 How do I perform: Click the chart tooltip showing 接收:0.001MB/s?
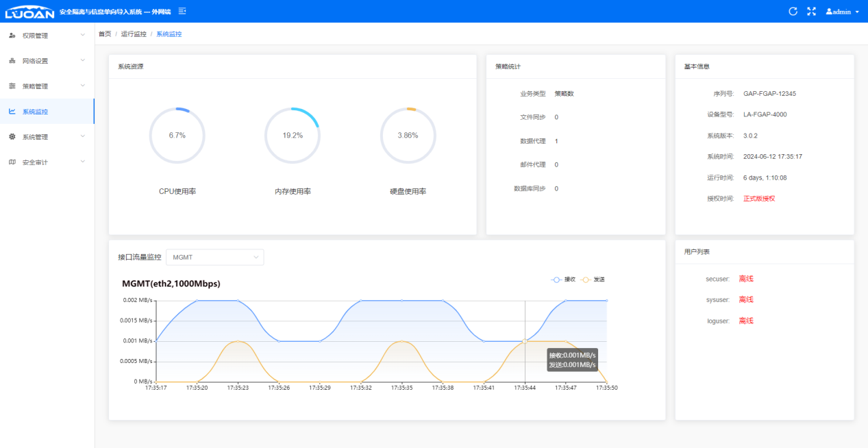point(572,360)
